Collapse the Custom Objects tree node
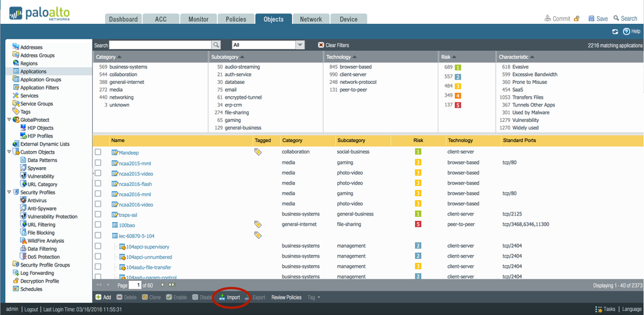This screenshot has height=315, width=644. point(8,152)
